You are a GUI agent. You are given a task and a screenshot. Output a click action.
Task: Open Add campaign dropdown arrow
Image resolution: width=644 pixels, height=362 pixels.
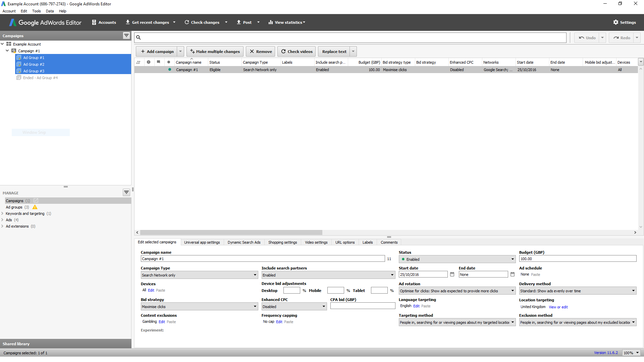coord(180,52)
